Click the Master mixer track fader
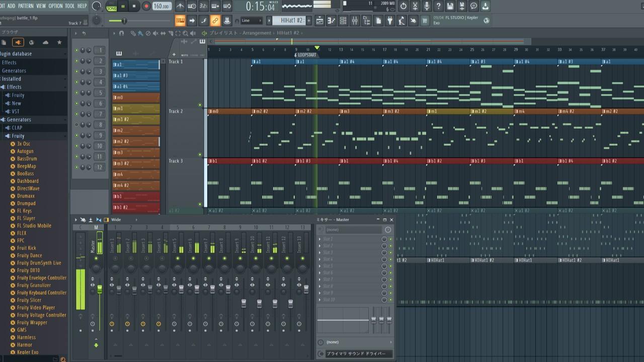 (100, 289)
